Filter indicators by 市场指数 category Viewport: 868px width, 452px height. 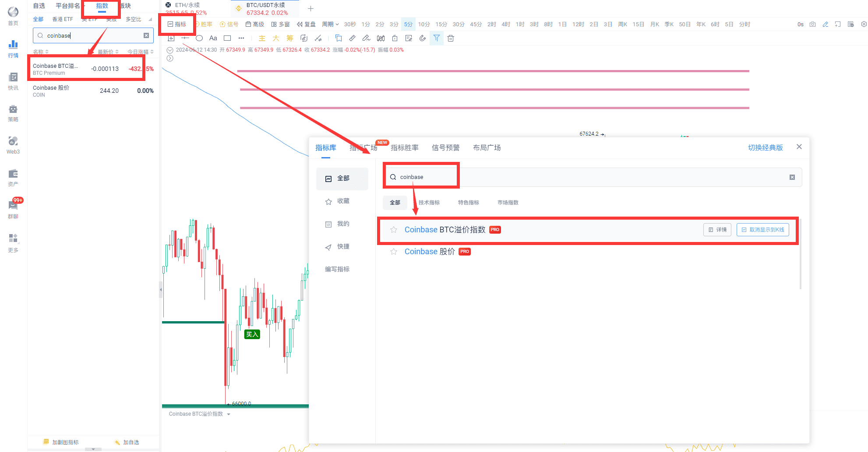508,203
